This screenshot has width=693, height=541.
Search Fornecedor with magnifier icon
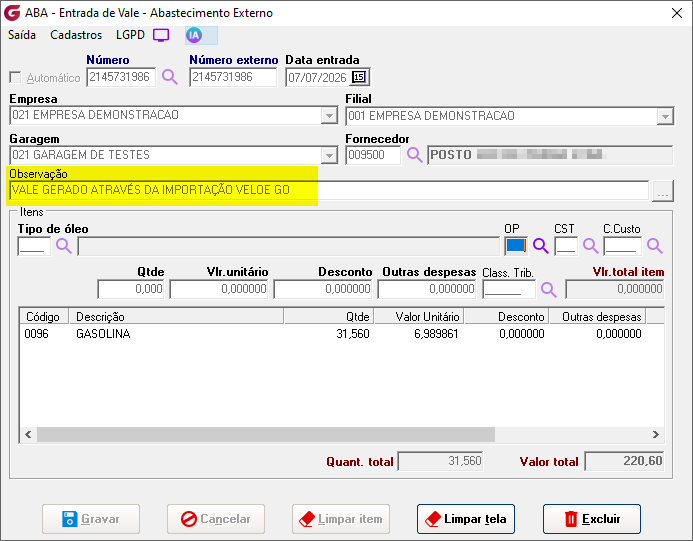pyautogui.click(x=415, y=155)
